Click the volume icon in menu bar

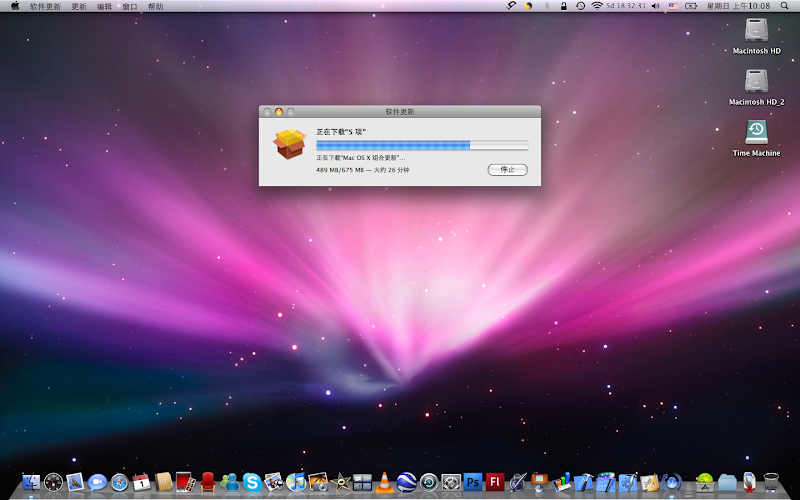(x=656, y=6)
